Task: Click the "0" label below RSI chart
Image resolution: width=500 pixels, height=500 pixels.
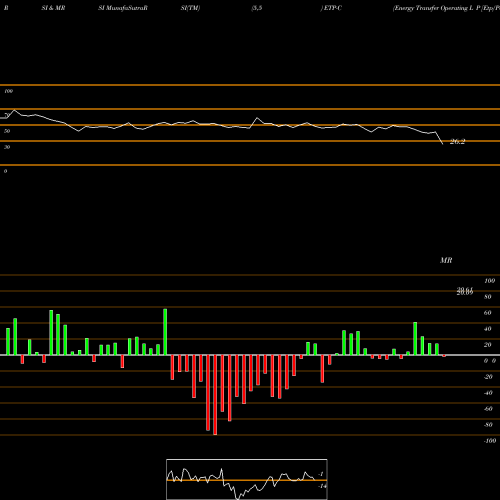Action: 5,171
